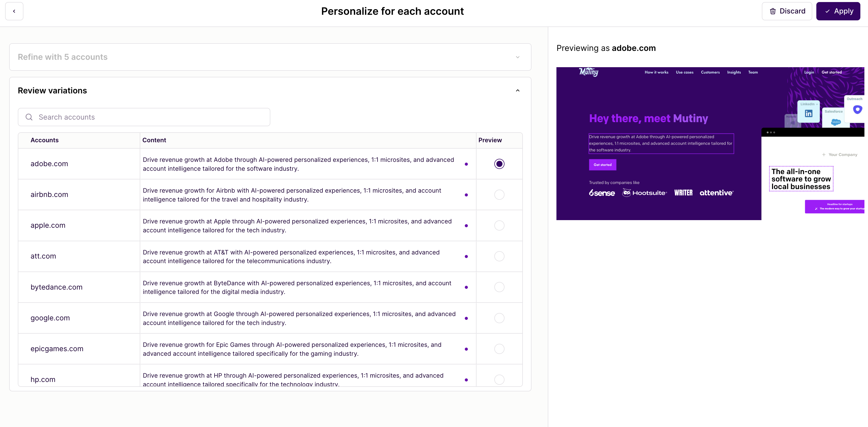868x427 pixels.
Task: Click the Accounts column header
Action: [45, 140]
